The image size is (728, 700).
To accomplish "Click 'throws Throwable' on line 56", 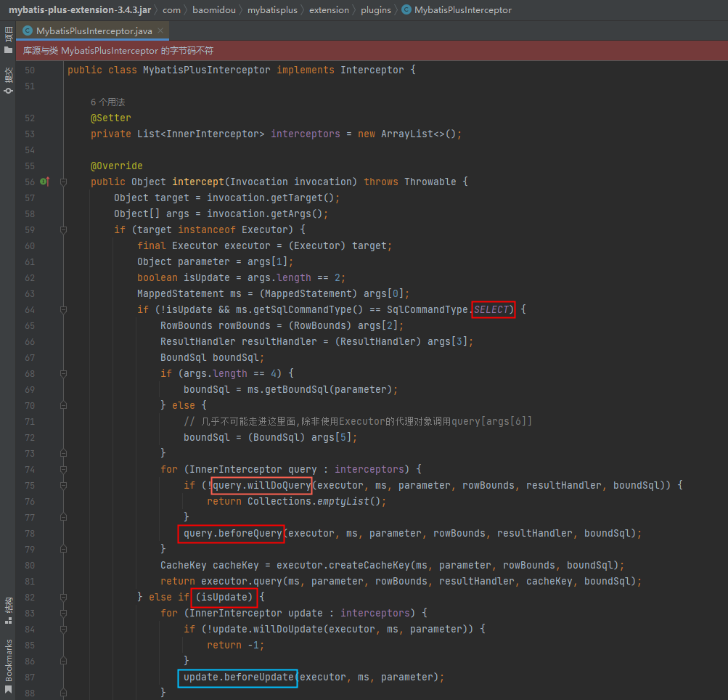I will coord(410,182).
